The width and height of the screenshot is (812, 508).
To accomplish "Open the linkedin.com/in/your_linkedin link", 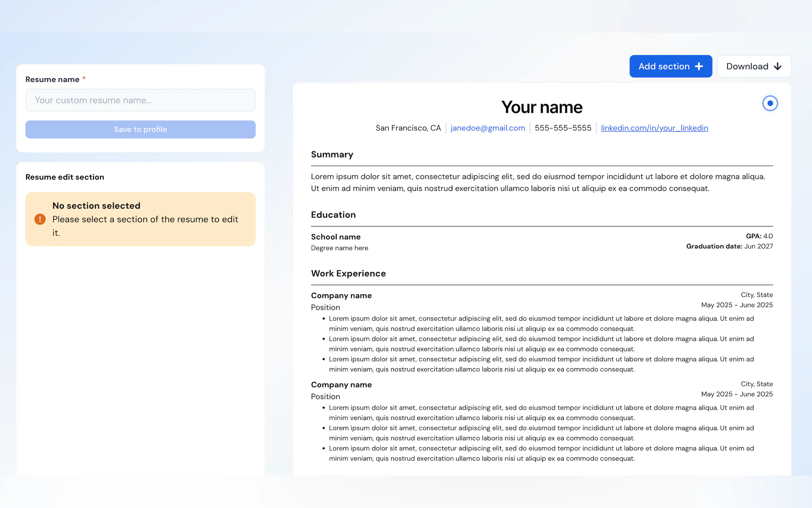I will coord(654,128).
